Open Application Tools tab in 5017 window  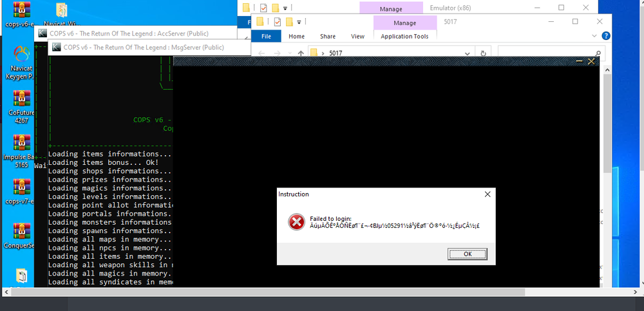coord(404,37)
